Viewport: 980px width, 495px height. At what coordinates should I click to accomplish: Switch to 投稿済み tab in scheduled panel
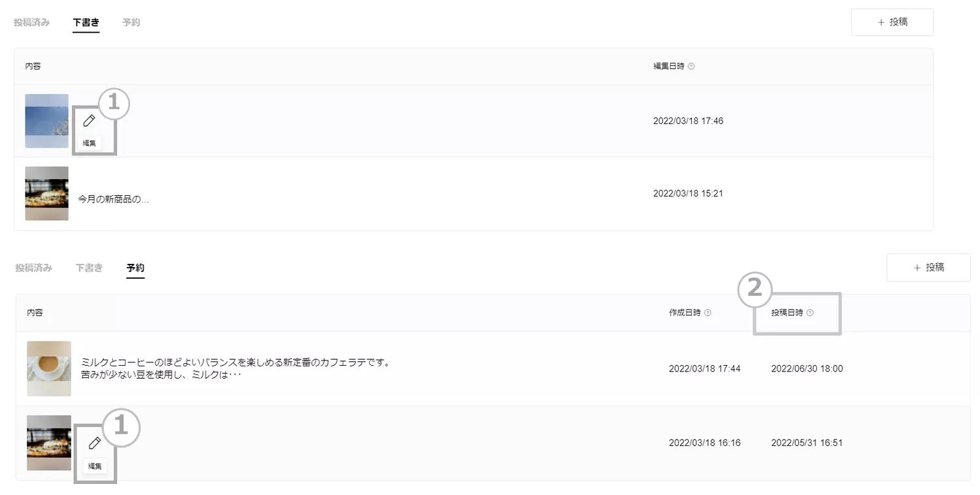point(34,268)
